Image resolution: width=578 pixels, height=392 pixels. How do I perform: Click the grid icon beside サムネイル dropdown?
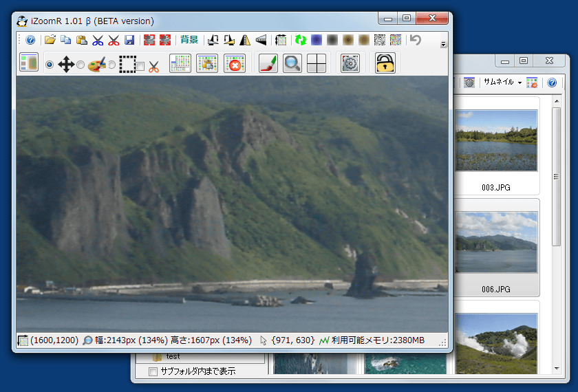pos(532,83)
